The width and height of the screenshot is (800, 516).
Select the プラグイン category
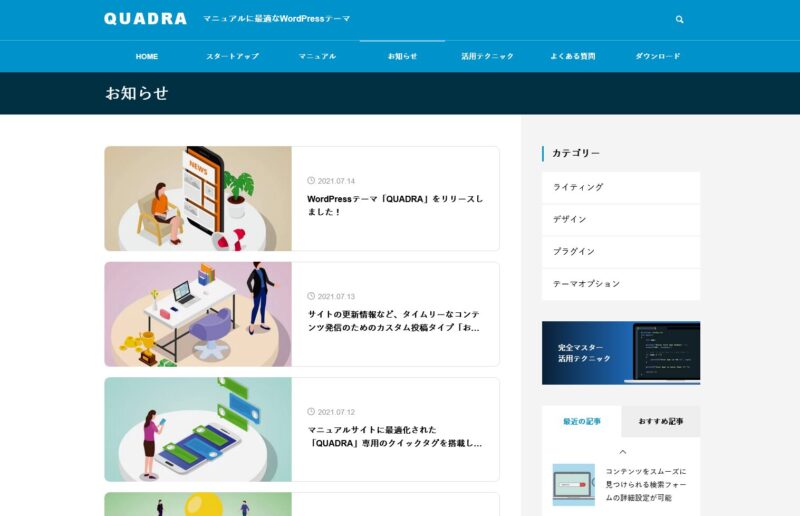pyautogui.click(x=621, y=252)
